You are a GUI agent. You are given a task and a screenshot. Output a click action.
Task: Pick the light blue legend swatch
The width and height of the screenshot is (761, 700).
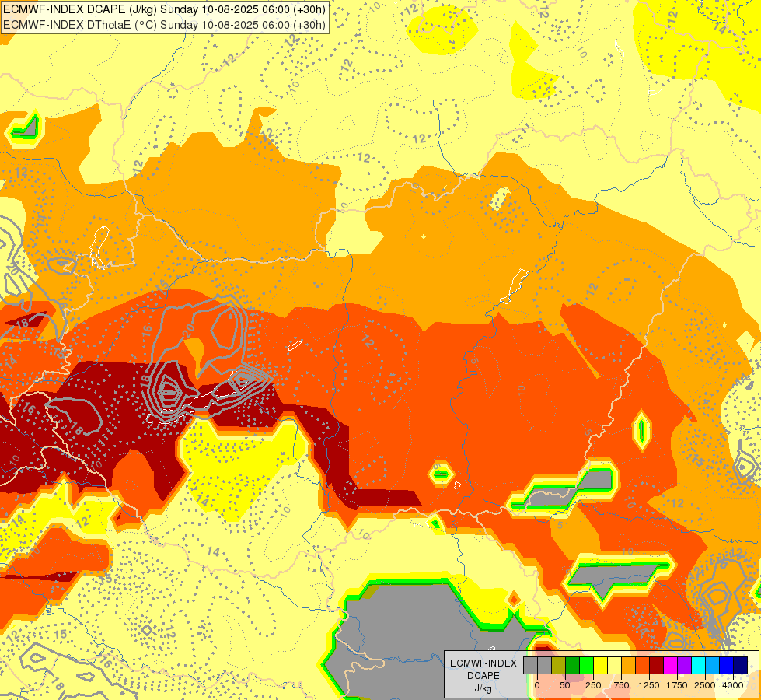click(x=713, y=666)
